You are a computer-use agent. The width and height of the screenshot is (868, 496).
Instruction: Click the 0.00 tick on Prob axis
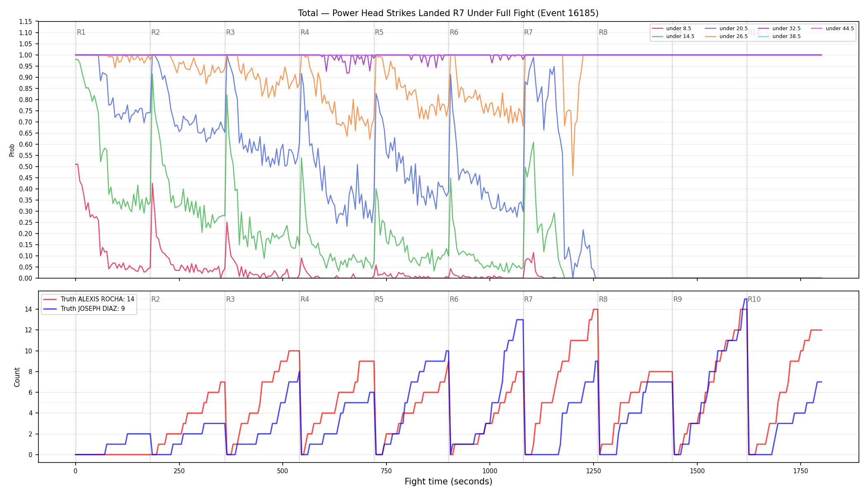point(26,278)
